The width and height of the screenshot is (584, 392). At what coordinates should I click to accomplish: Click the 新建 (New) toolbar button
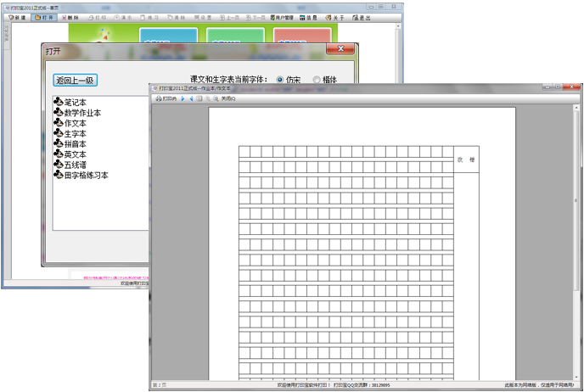click(x=17, y=17)
